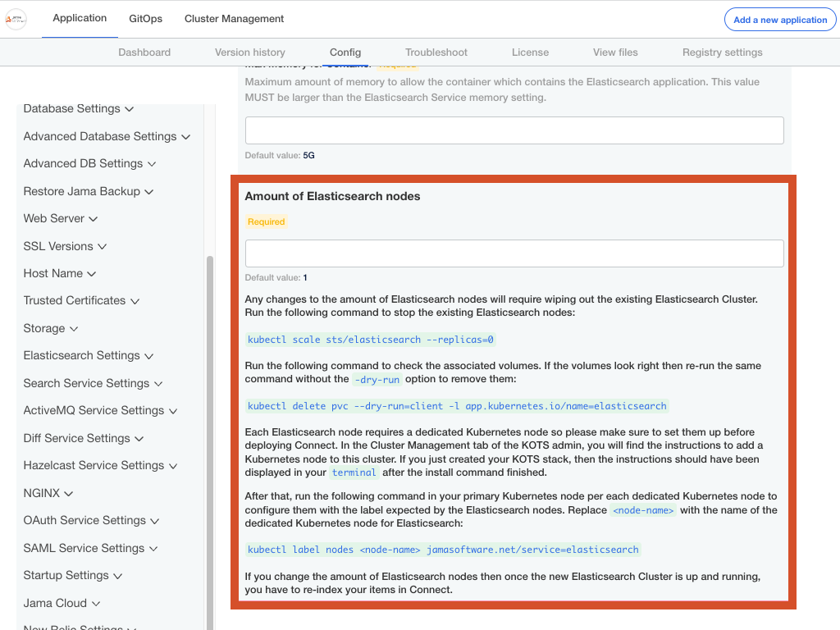
Task: Click Amount of Elasticsearch nodes input field
Action: pos(514,253)
